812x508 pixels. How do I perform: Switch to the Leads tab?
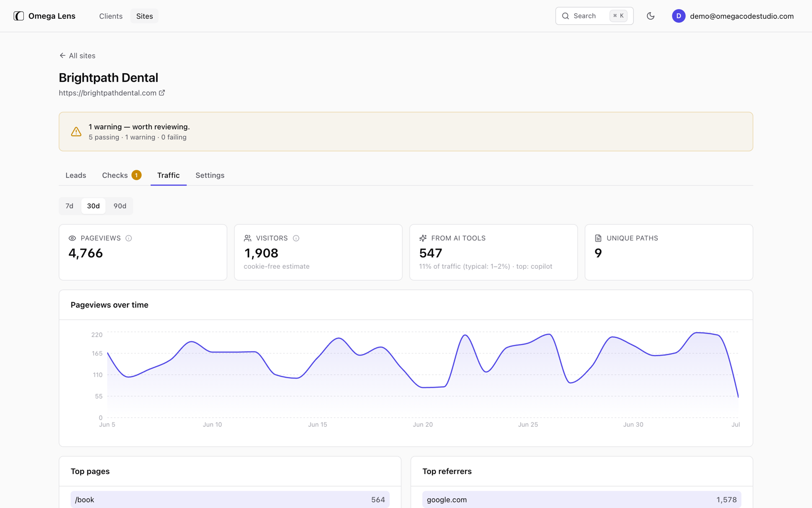click(x=76, y=175)
